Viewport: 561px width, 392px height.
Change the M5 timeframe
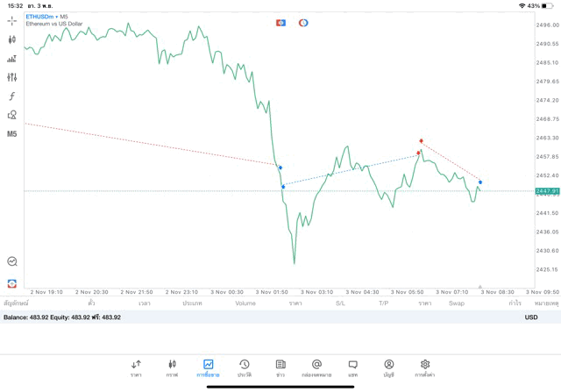[11, 134]
